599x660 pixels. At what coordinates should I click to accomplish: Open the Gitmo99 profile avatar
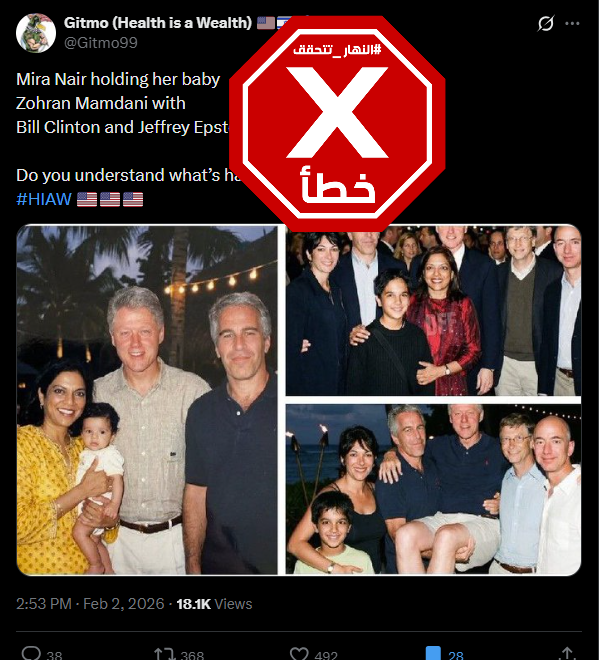coord(36,33)
